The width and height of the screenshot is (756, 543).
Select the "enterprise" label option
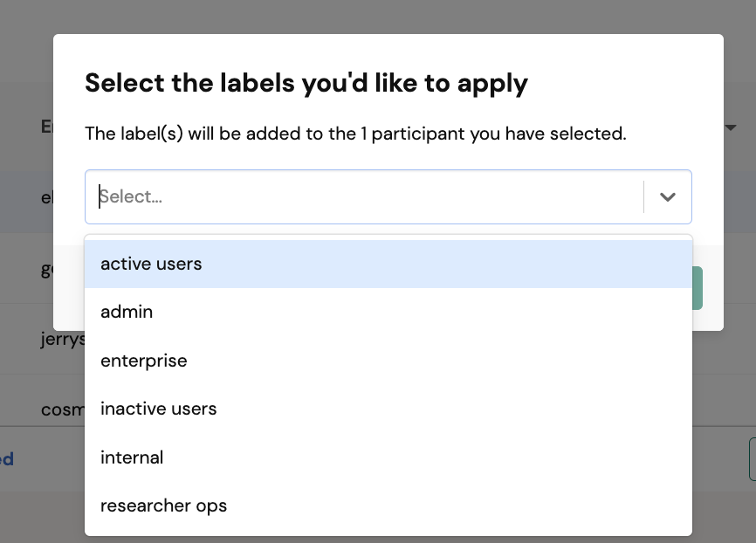[388, 361]
